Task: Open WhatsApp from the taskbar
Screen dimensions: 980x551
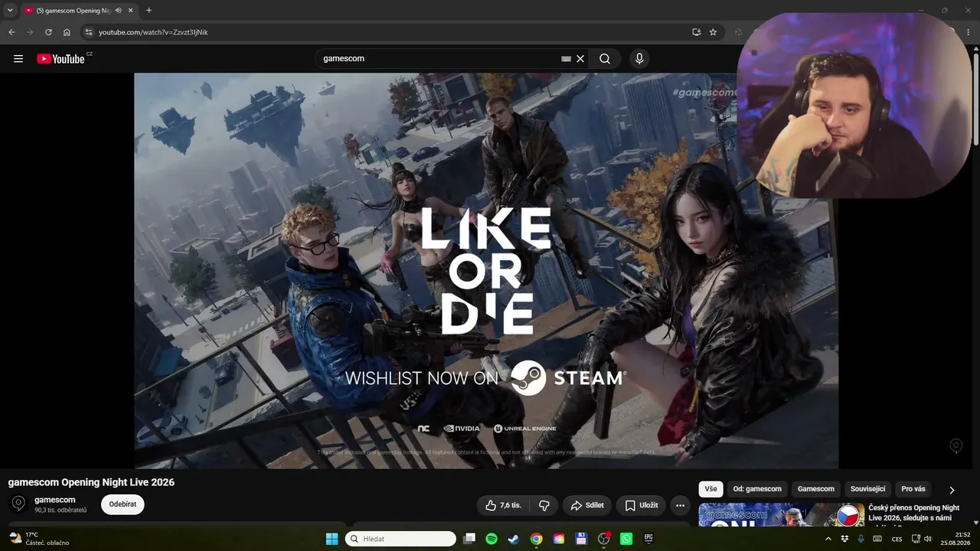Action: 626,539
